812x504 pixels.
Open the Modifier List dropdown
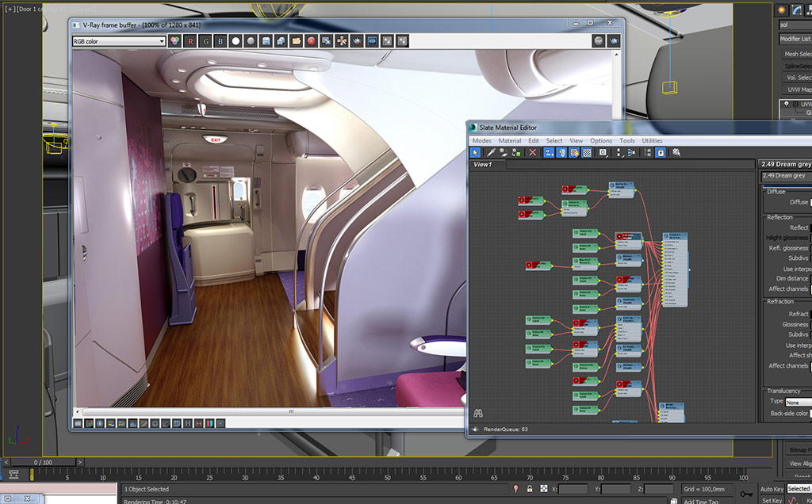pyautogui.click(x=795, y=39)
